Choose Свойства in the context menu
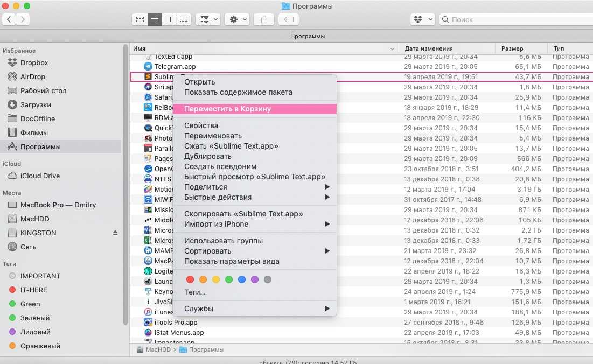Image resolution: width=593 pixels, height=364 pixels. tap(255, 125)
